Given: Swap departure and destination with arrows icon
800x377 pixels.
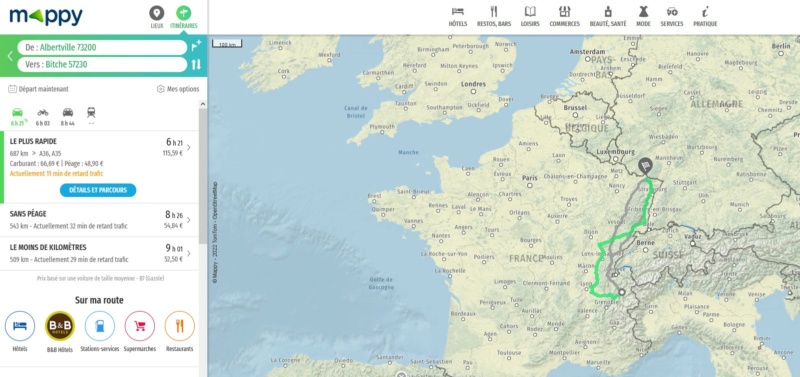Looking at the screenshot, I should 196,65.
